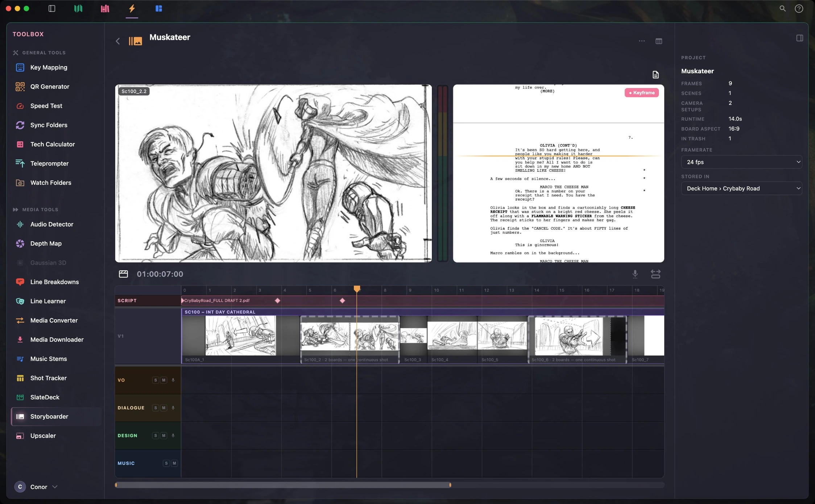
Task: Collapse the General Tools section
Action: pyautogui.click(x=39, y=53)
